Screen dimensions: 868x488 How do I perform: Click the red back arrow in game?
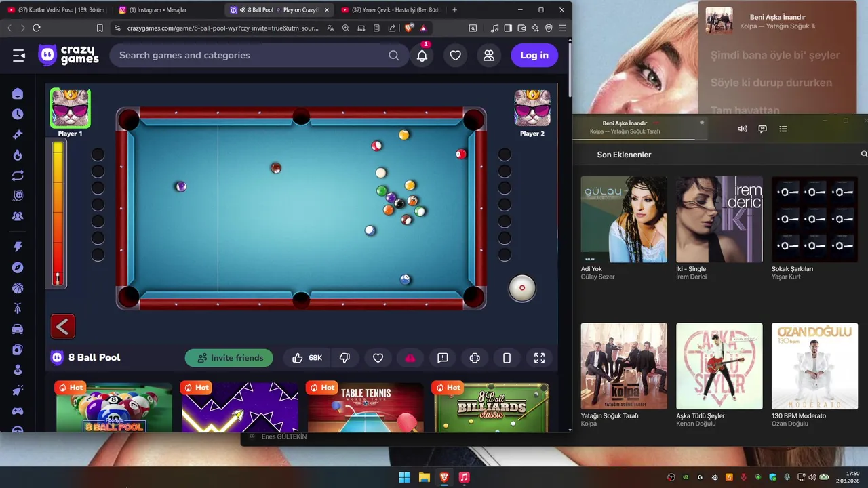pyautogui.click(x=62, y=327)
